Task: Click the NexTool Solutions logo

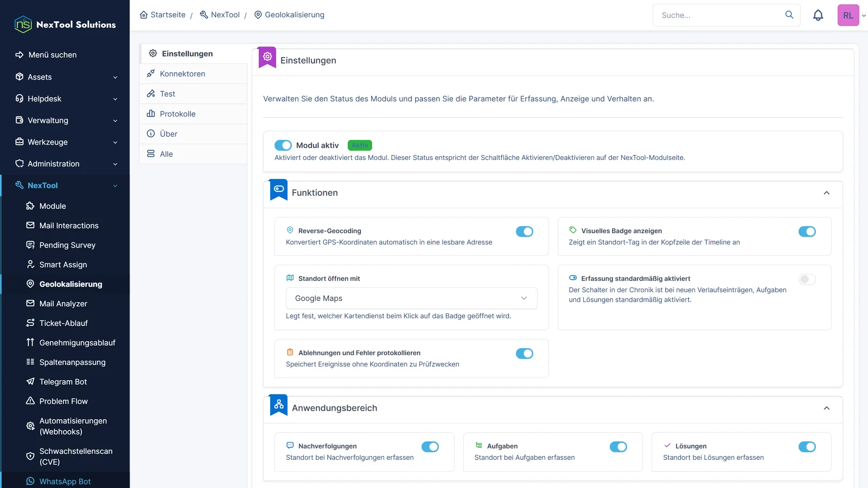Action: (x=65, y=24)
